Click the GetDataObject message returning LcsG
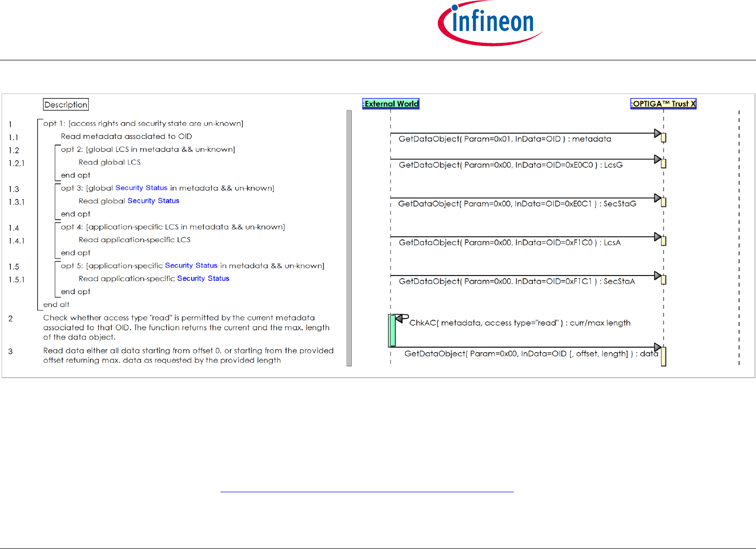Viewport: 756px width, 549px height. (511, 165)
